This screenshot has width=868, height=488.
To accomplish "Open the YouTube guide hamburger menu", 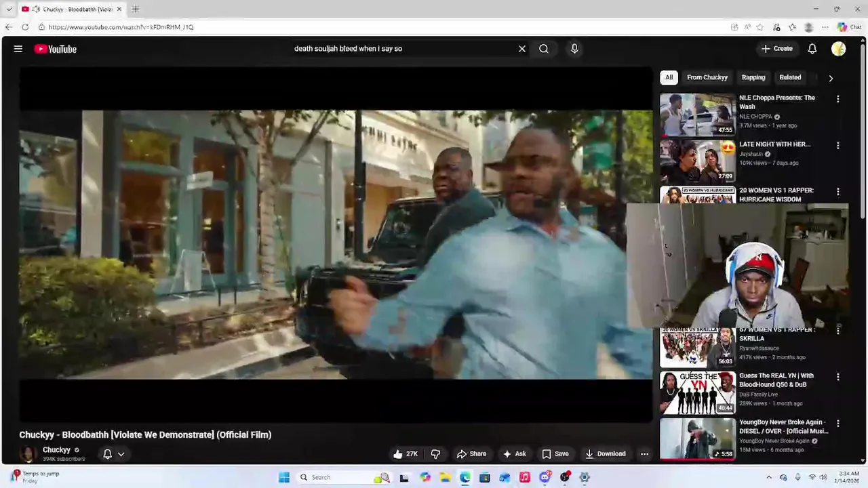I will (18, 49).
